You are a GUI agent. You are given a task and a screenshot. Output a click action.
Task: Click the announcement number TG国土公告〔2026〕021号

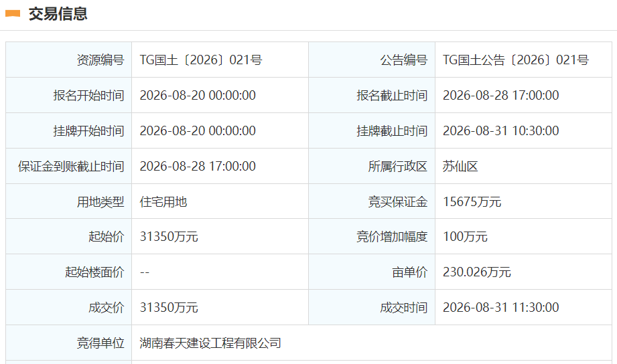(x=515, y=60)
